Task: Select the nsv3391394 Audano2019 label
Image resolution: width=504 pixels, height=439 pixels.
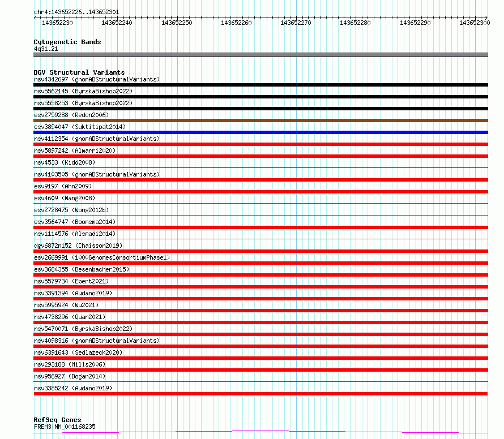Action: coord(73,293)
